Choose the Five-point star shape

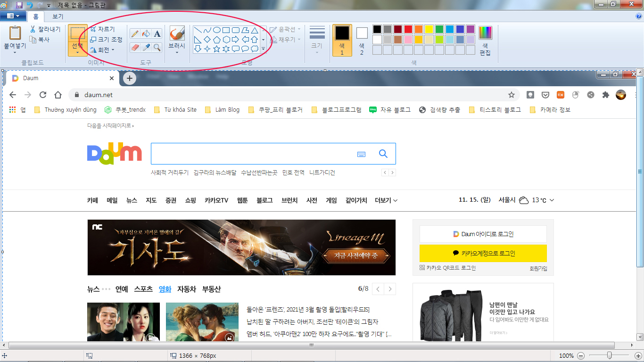tap(216, 49)
